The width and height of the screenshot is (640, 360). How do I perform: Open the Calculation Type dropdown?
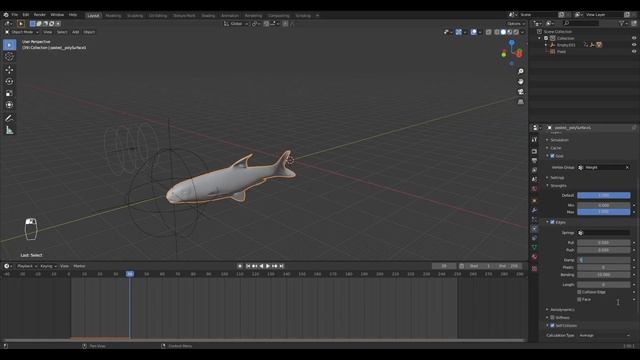pyautogui.click(x=604, y=336)
